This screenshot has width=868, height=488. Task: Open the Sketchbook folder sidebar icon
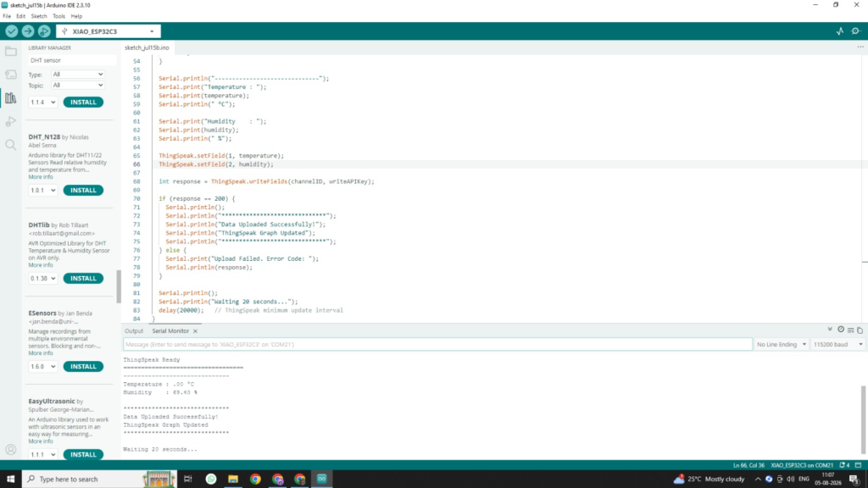10,52
